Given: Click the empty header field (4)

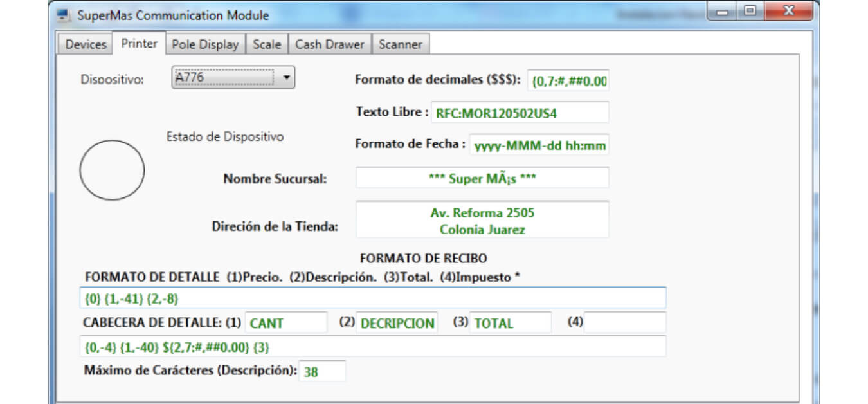Looking at the screenshot, I should coord(625,322).
